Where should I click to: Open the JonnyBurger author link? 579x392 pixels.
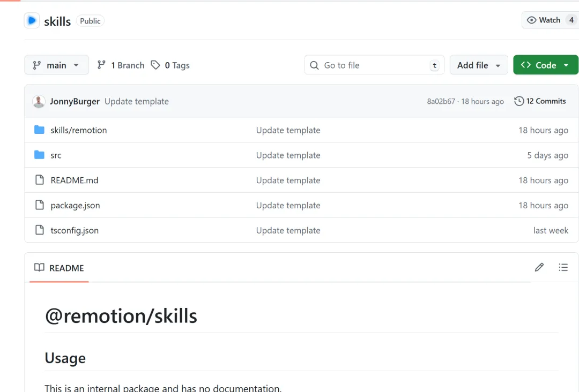[x=75, y=101]
